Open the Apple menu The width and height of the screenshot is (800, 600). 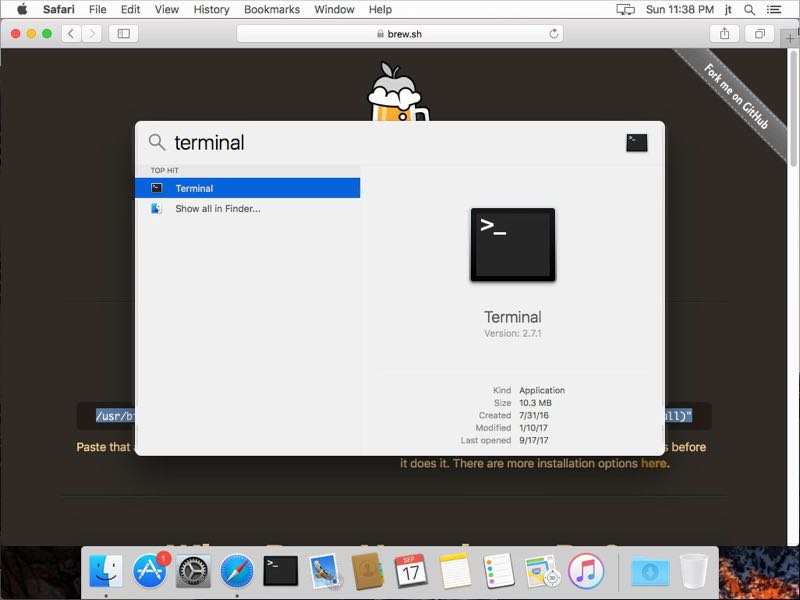click(x=22, y=9)
